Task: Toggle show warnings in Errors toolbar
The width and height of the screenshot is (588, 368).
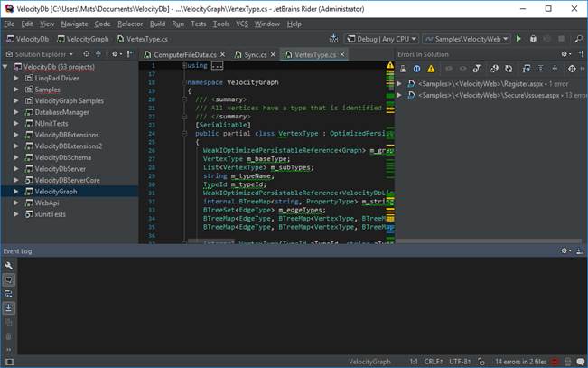Action: (431, 69)
